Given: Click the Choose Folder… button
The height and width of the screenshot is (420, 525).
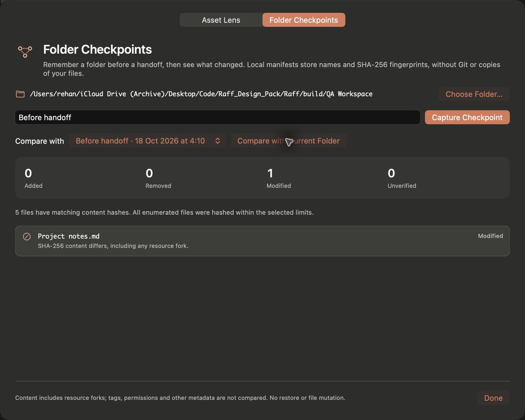Looking at the screenshot, I should (x=474, y=94).
